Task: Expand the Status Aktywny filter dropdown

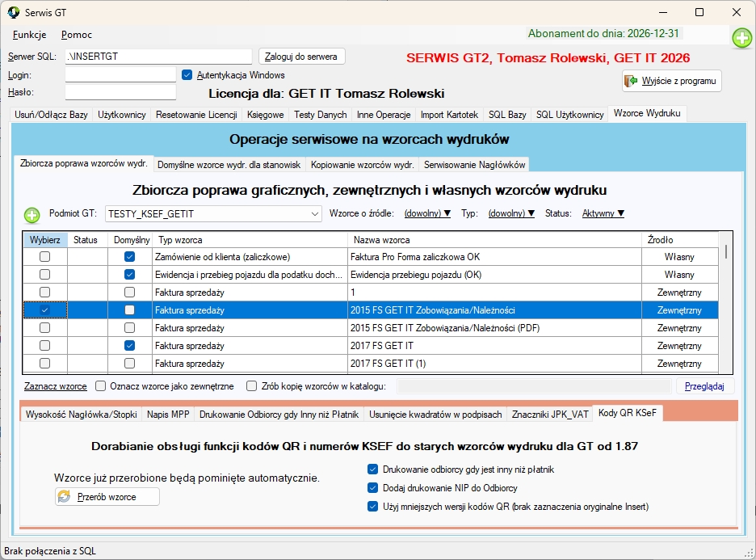Action: (603, 214)
